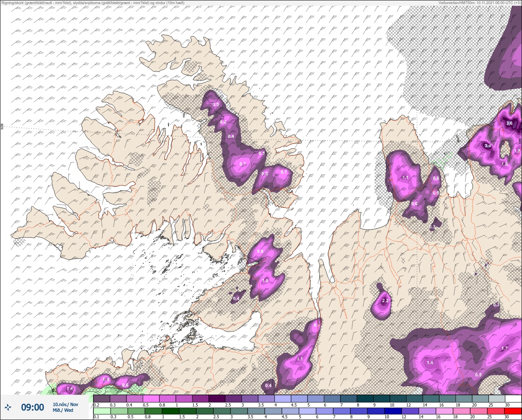Viewport: 522px width, 420px height.
Task: Select the upper legend swatch starting at 6
Action: tap(332, 398)
